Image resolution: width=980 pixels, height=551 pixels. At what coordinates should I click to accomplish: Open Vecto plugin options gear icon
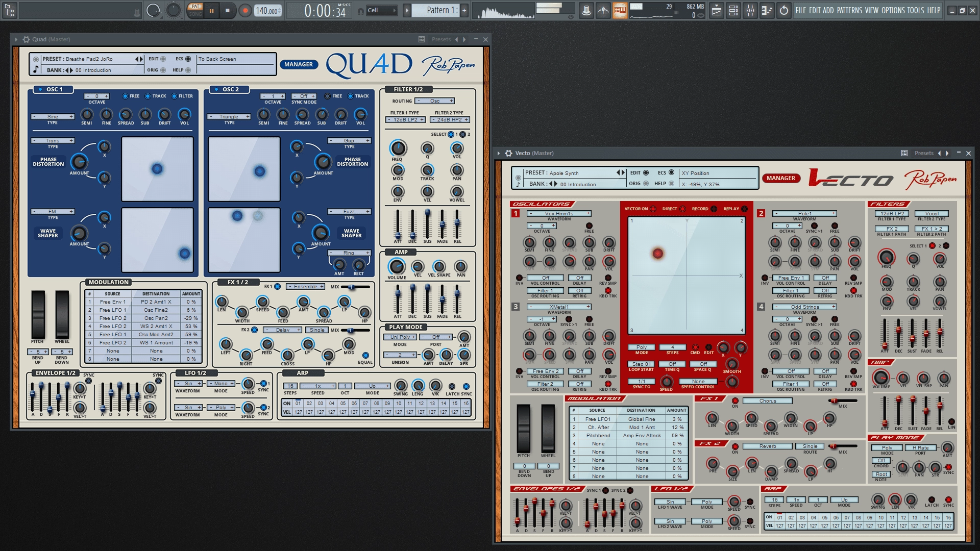click(x=508, y=153)
